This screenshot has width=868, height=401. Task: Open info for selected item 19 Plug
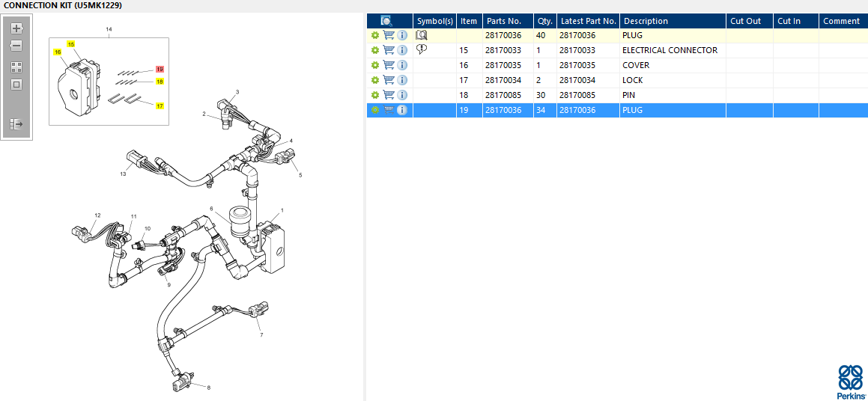click(x=402, y=110)
